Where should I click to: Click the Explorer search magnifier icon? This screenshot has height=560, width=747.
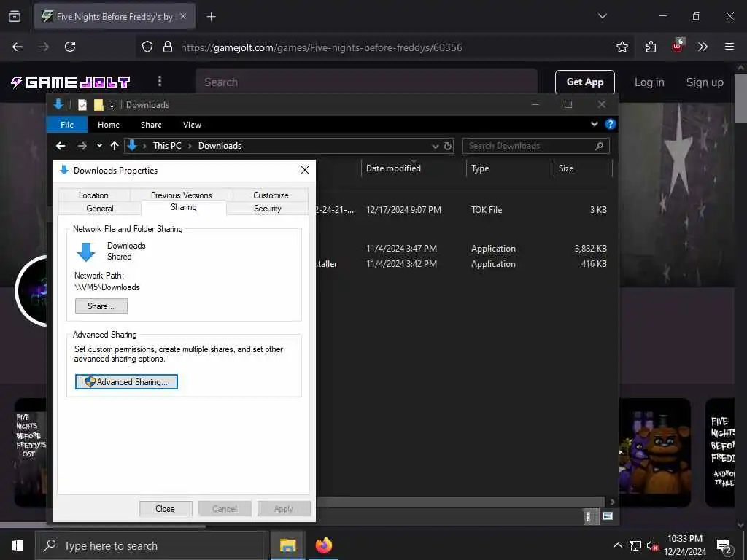coord(600,146)
